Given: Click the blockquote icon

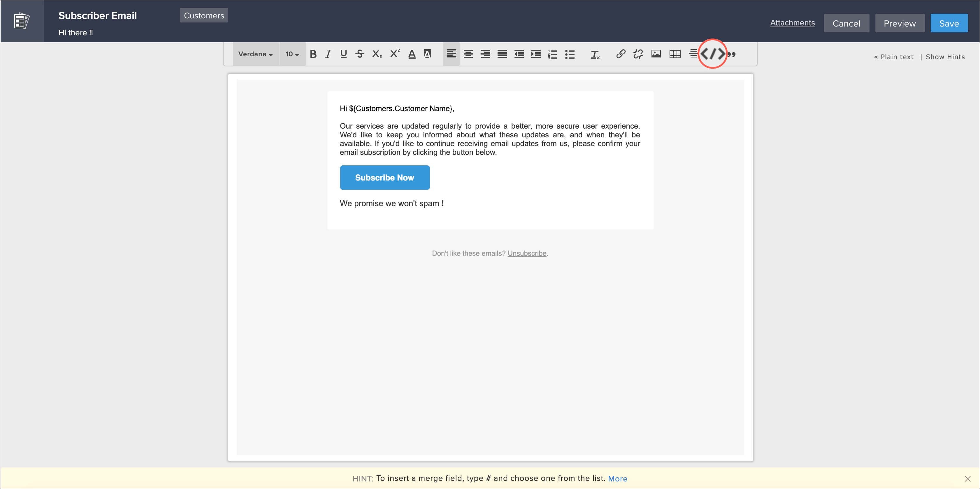Looking at the screenshot, I should coord(732,55).
